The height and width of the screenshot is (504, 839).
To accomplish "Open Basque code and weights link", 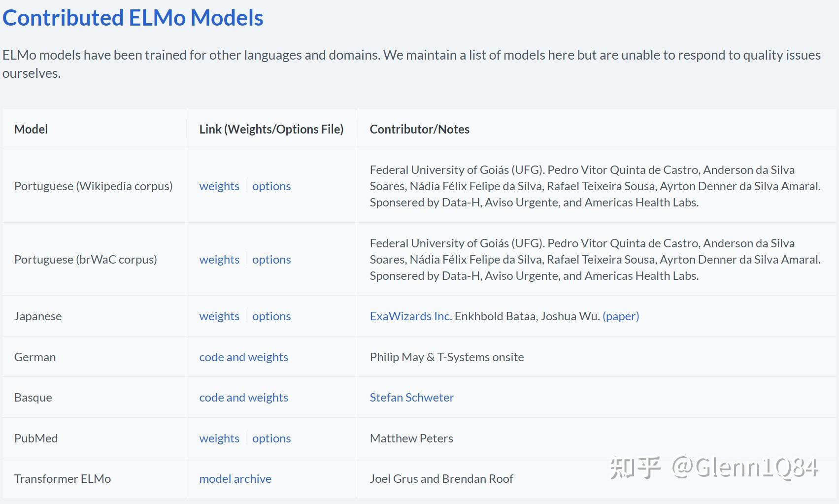I will click(243, 398).
